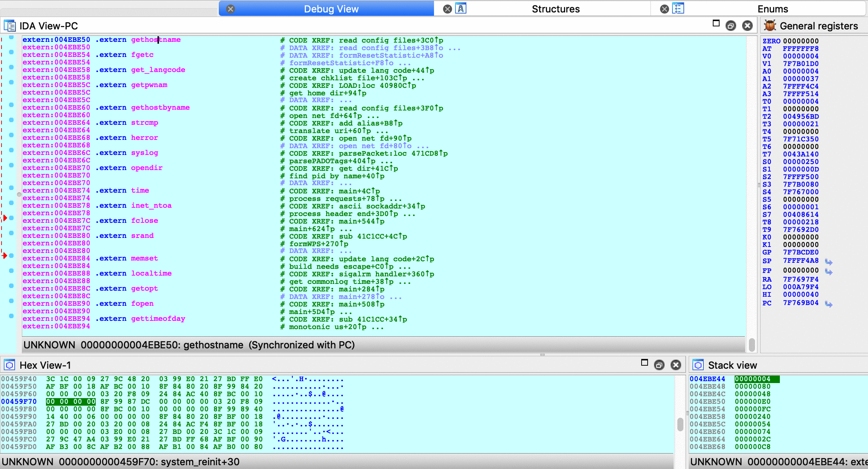Viewport: 868px width, 469px height.
Task: Click the Hex View-1 scrollbar thumb
Action: tap(680, 424)
